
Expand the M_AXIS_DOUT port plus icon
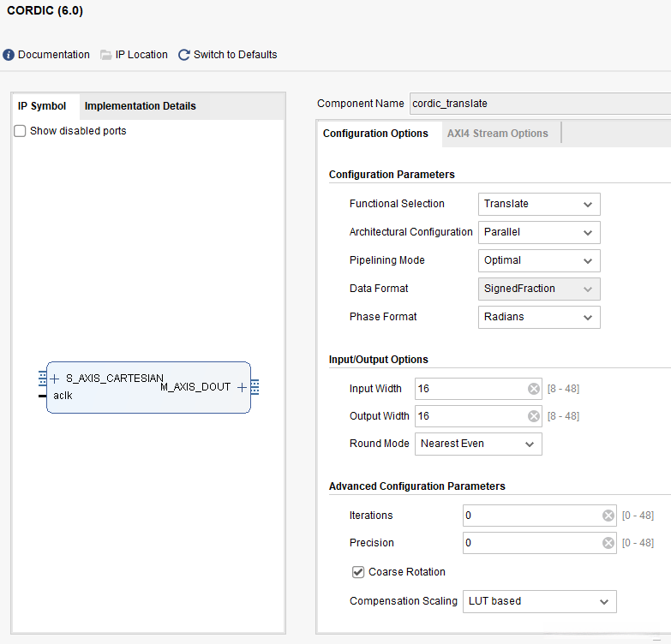pyautogui.click(x=242, y=387)
